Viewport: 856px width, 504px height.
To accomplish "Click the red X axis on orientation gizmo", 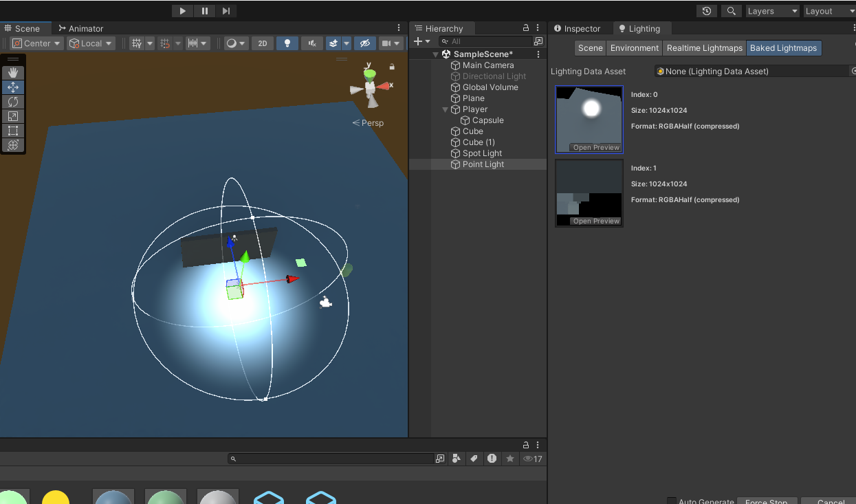I will coord(384,86).
